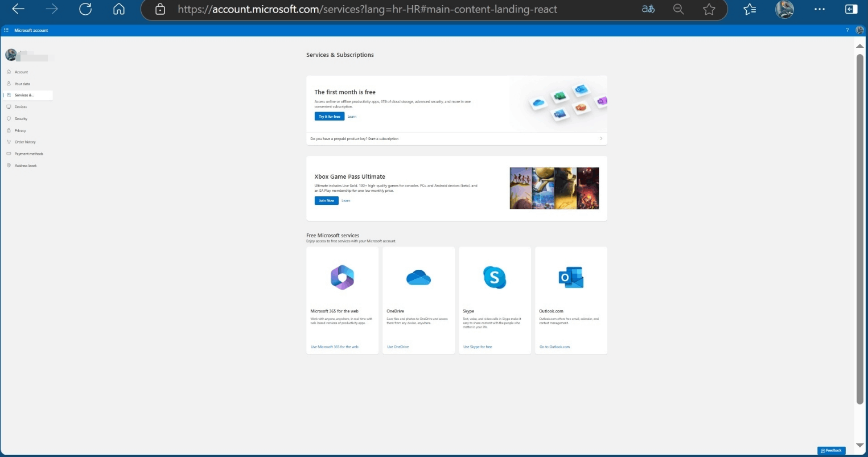Click the scrollbar up arrow
The image size is (868, 457).
point(860,46)
